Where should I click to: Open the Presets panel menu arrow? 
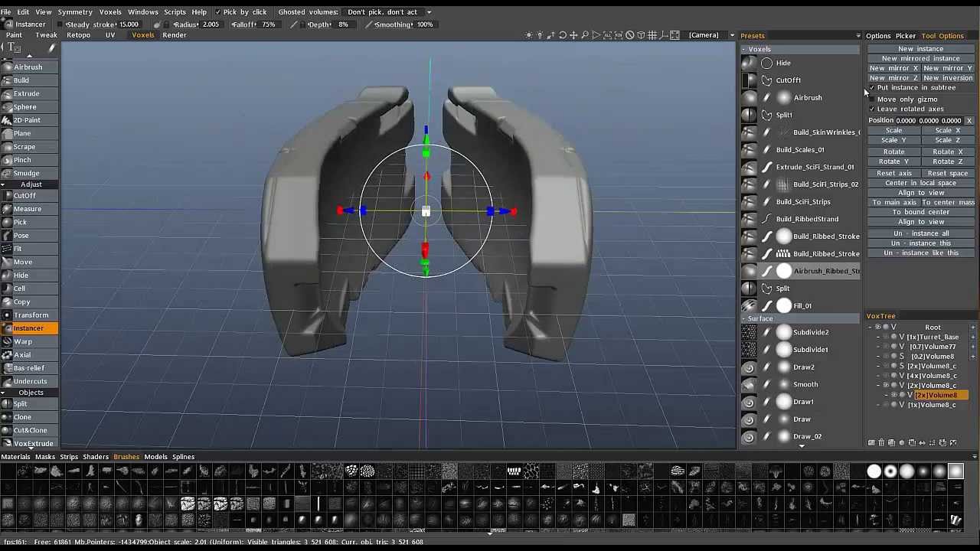point(858,36)
